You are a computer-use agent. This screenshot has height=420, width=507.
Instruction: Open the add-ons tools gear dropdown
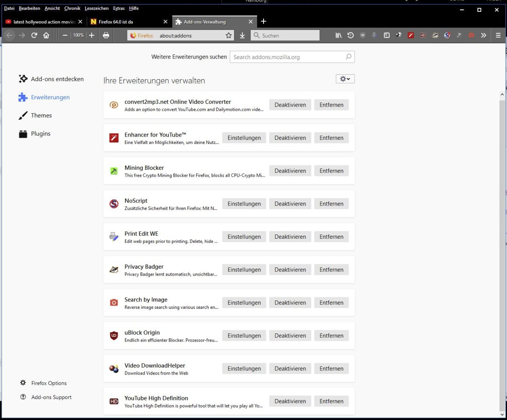345,79
